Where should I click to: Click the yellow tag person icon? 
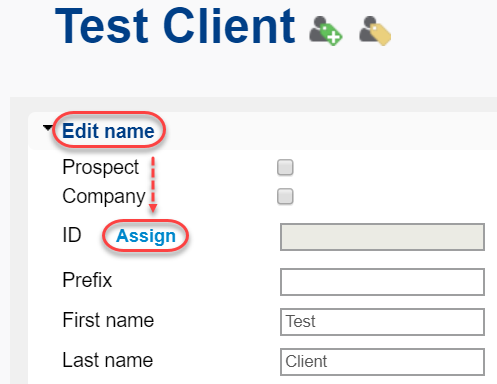(x=375, y=30)
